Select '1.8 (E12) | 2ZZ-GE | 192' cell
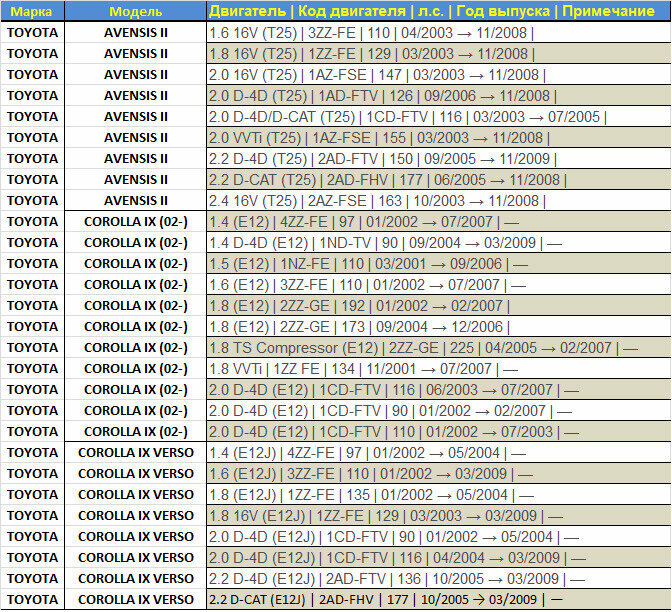This screenshot has width=672, height=612. (439, 306)
